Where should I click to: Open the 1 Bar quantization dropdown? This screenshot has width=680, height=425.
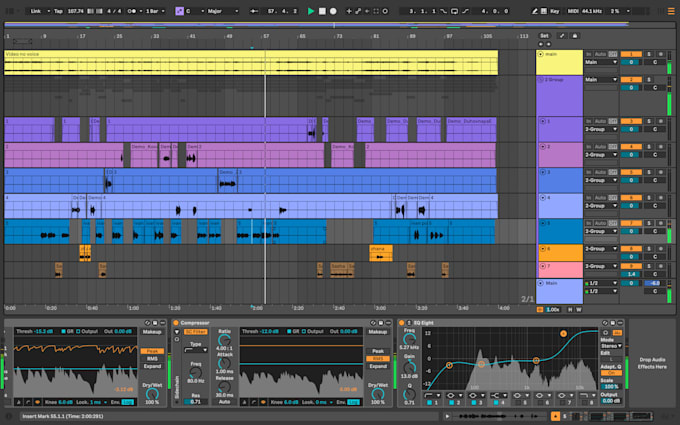163,11
